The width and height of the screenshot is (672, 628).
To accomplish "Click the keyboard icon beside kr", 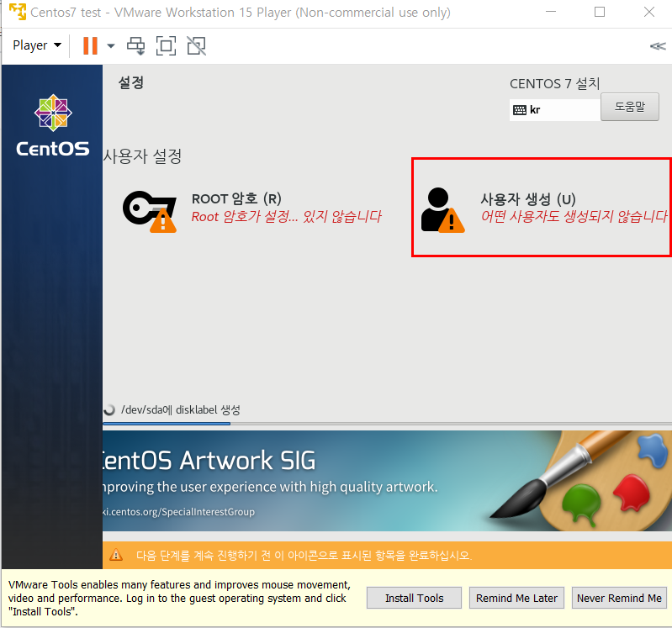I will [x=520, y=110].
